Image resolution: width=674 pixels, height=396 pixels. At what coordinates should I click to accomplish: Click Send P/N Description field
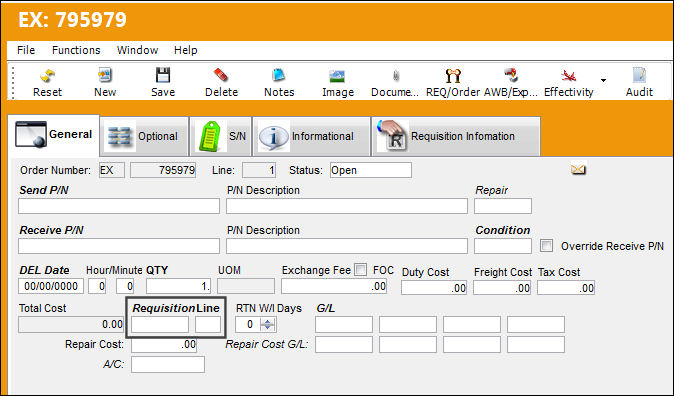coord(347,206)
